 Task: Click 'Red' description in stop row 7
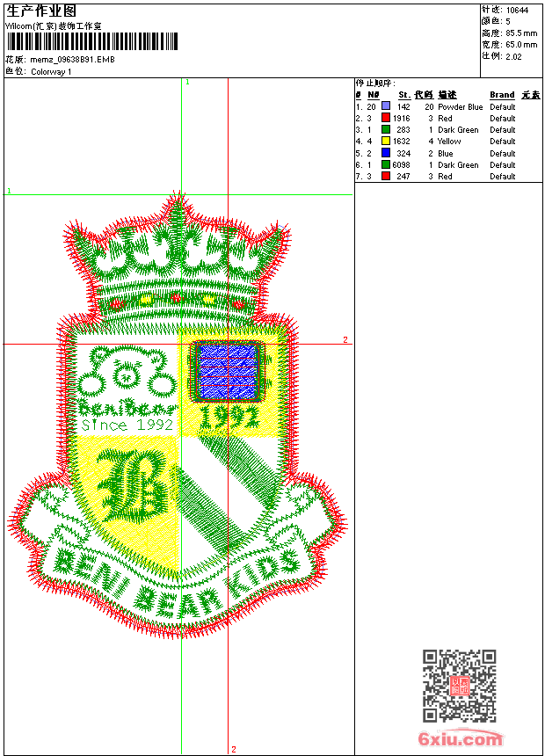(x=445, y=177)
